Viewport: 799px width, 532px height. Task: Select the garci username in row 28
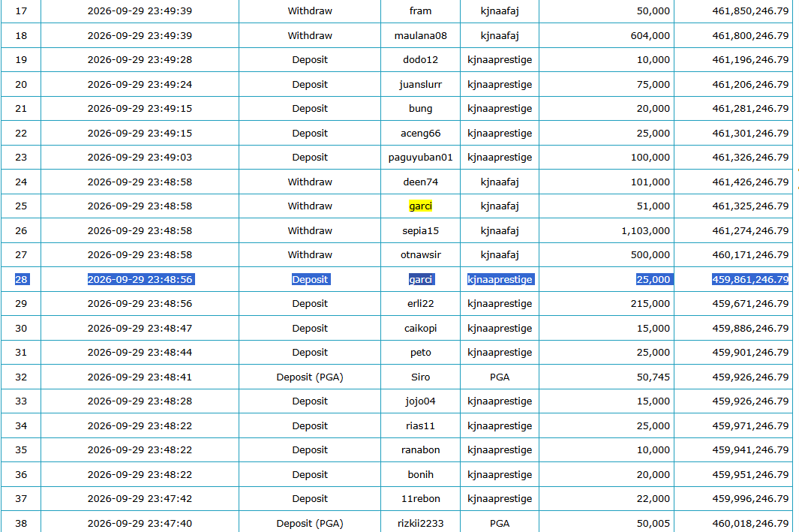tap(420, 279)
